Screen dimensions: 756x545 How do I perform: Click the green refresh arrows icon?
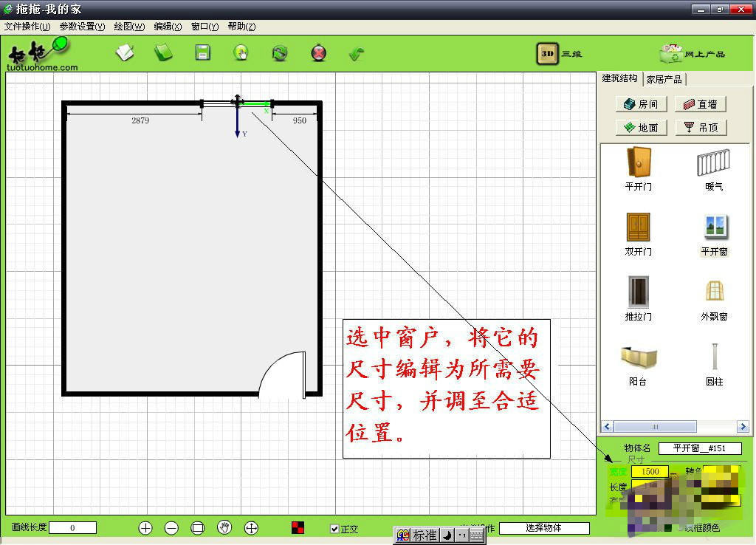click(x=280, y=52)
